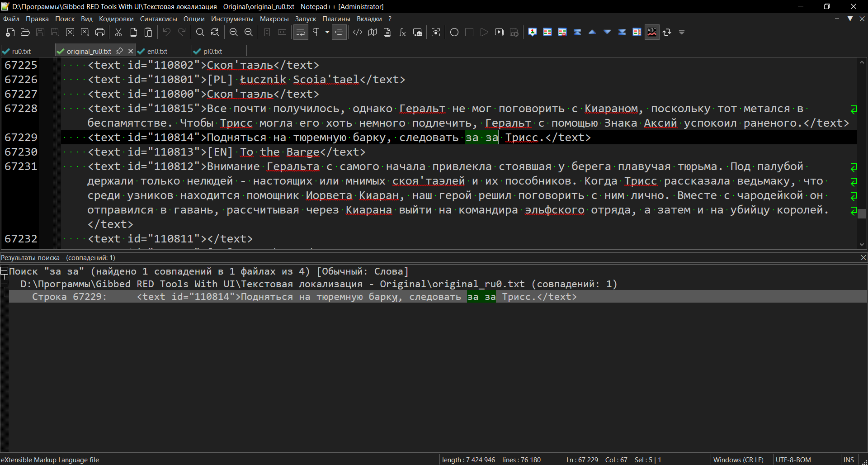This screenshot has width=868, height=465.
Task: Click the vertical scrollbar thumb in editor
Action: (862, 214)
